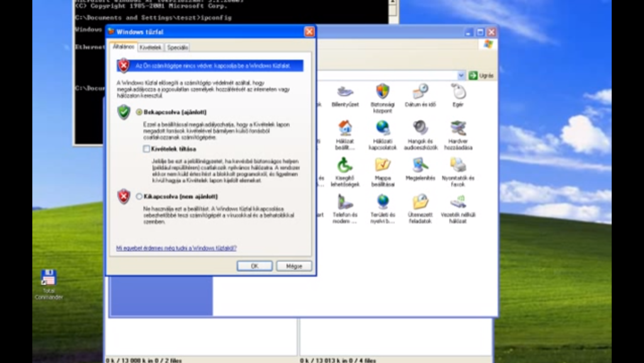Open Vezeték nélküli hálózat icon
644x363 pixels.
tap(458, 202)
